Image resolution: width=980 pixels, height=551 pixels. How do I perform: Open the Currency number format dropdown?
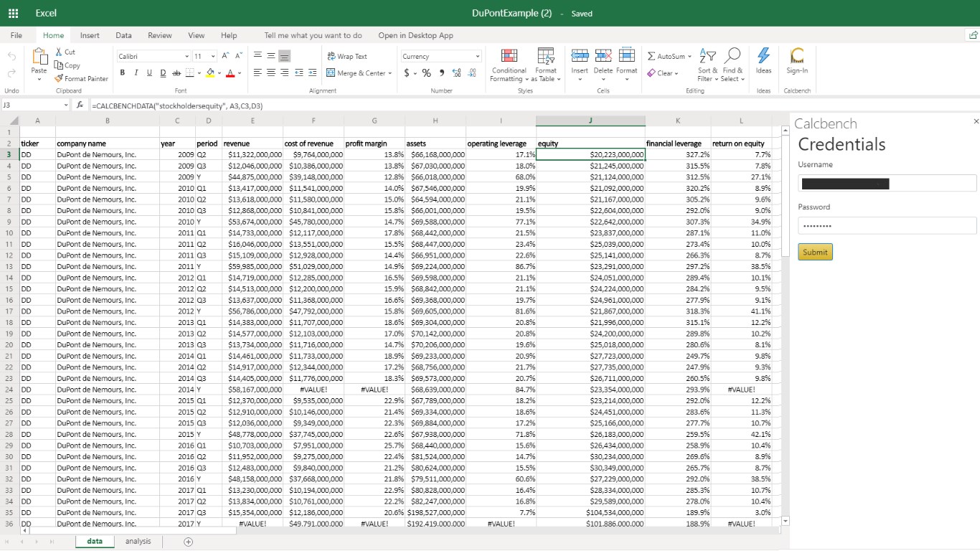click(x=478, y=56)
